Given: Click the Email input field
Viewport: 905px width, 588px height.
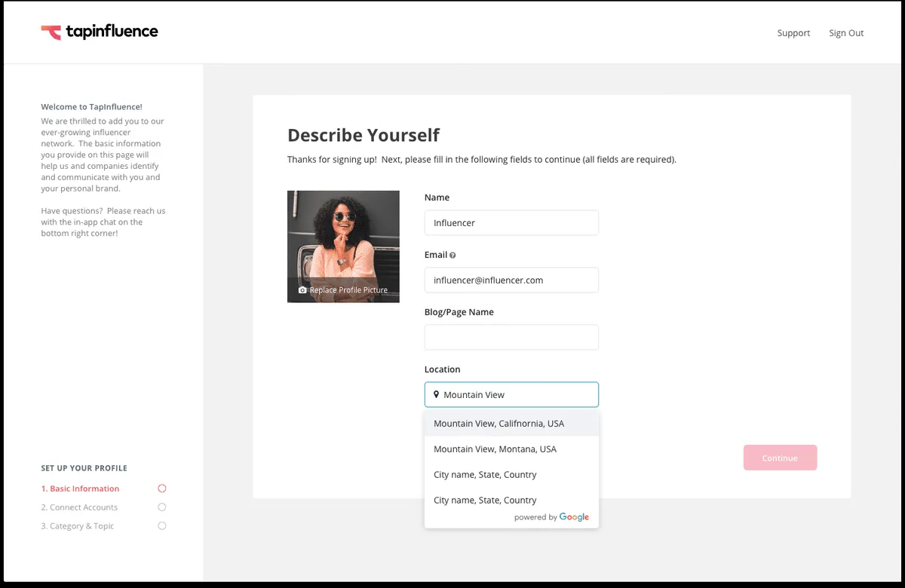Looking at the screenshot, I should (511, 280).
